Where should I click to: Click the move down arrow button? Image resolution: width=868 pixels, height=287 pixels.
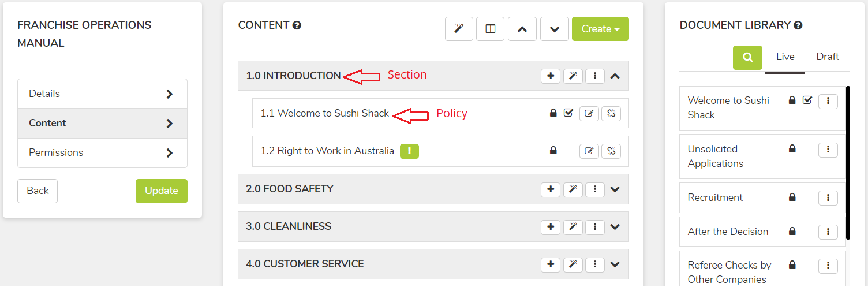click(555, 29)
